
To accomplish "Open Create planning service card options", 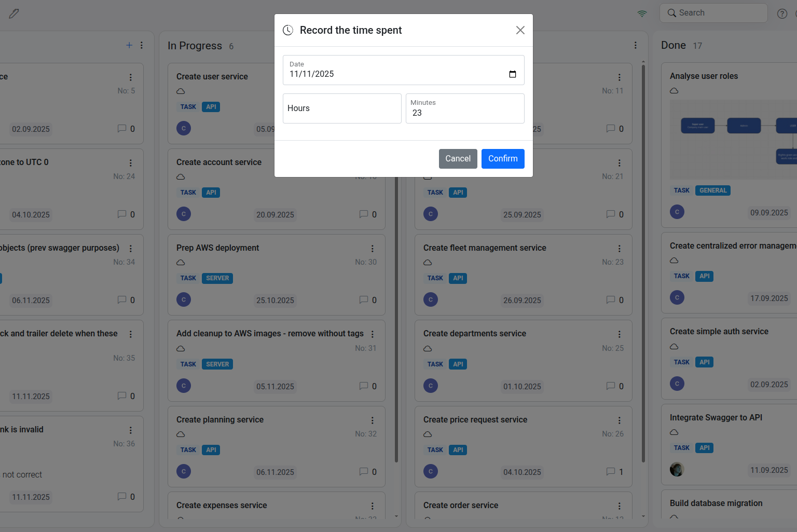I will [x=372, y=420].
